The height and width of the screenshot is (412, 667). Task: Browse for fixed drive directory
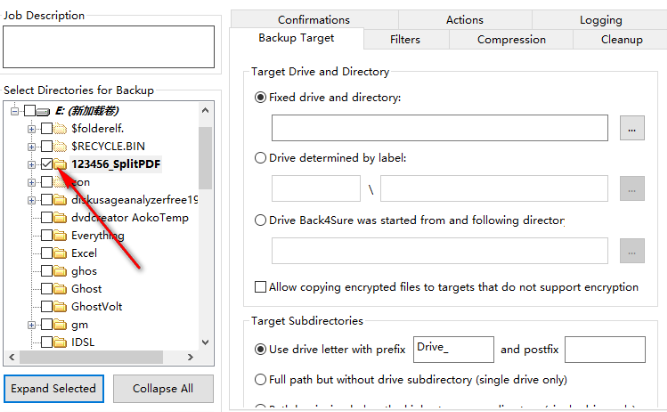tap(630, 128)
